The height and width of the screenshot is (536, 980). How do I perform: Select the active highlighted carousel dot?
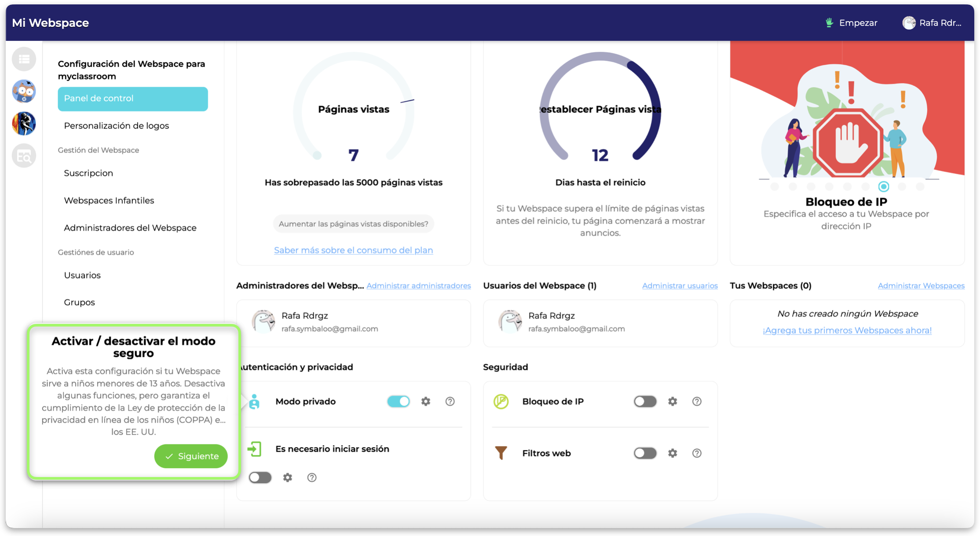pos(883,187)
